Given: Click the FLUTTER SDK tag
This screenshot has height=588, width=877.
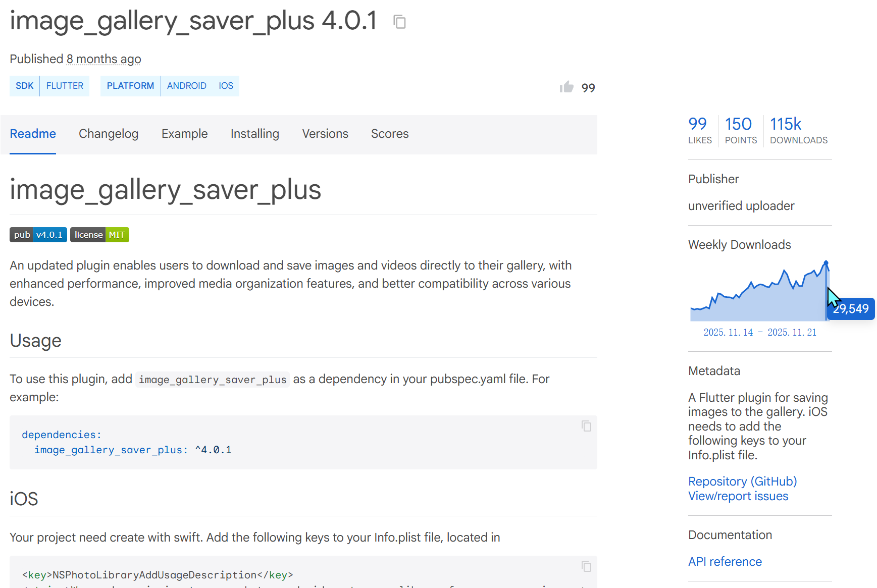Looking at the screenshot, I should 65,86.
